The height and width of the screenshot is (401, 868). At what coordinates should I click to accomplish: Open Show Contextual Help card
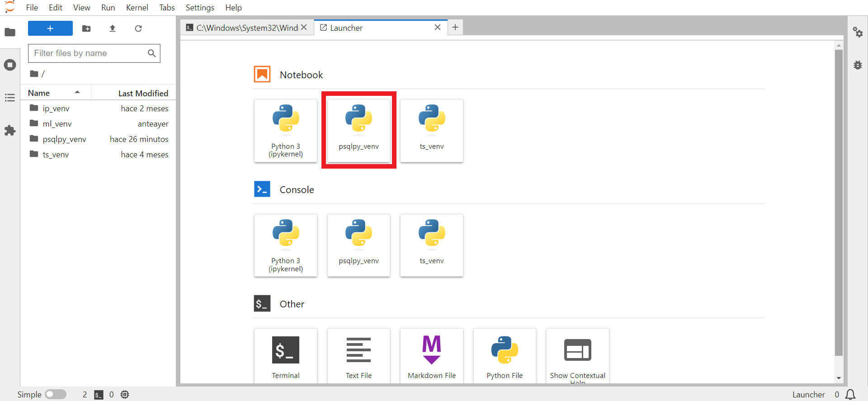click(x=578, y=356)
